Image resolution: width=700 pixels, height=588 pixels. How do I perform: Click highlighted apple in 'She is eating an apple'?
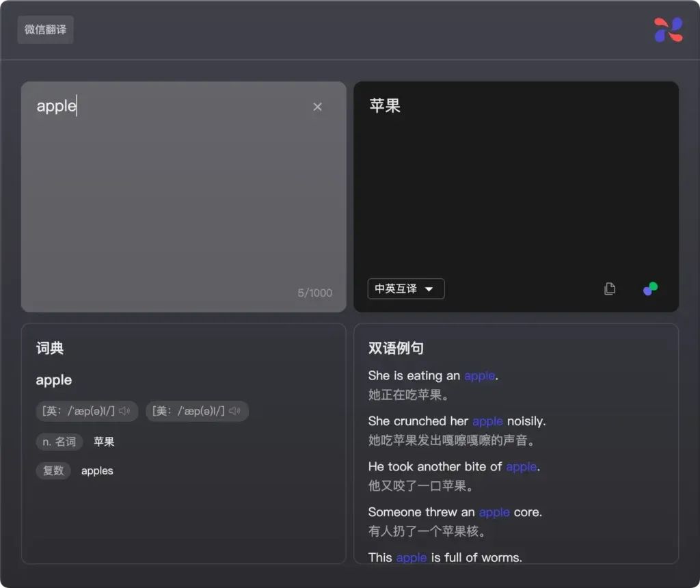pyautogui.click(x=479, y=375)
